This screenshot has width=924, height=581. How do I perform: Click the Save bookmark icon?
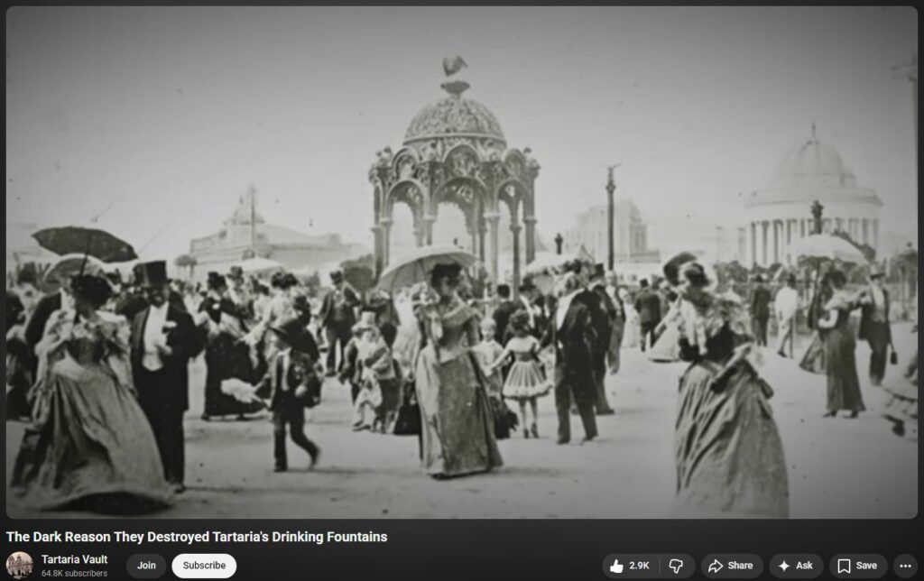[844, 566]
